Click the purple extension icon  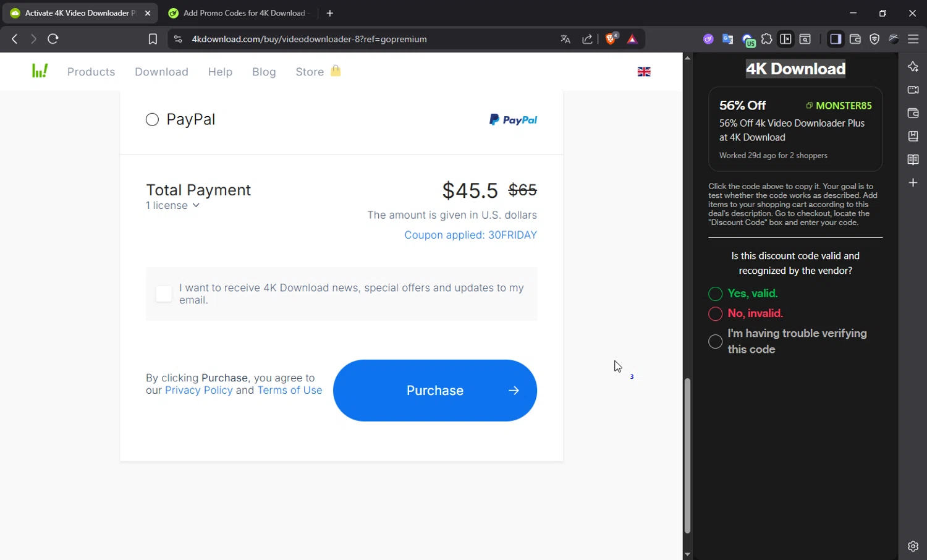708,39
